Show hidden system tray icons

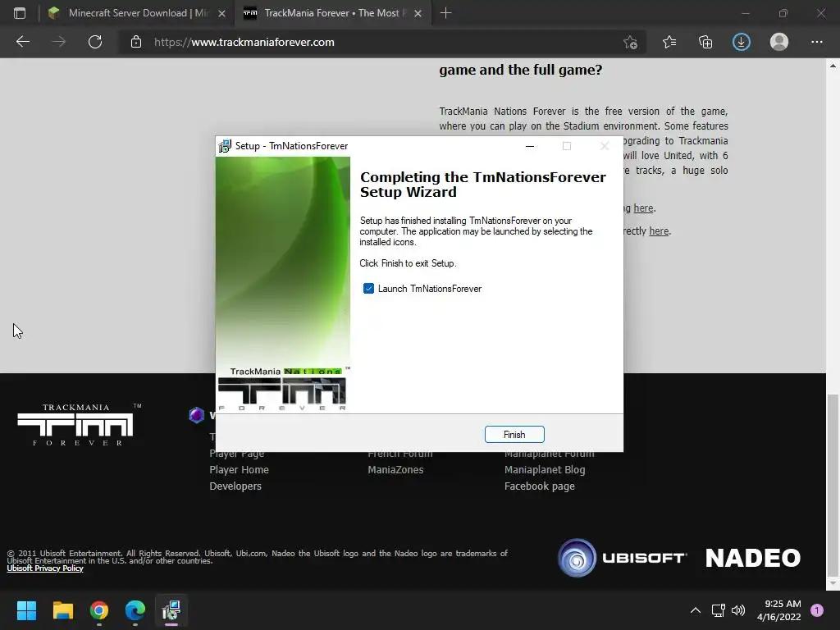tap(696, 610)
